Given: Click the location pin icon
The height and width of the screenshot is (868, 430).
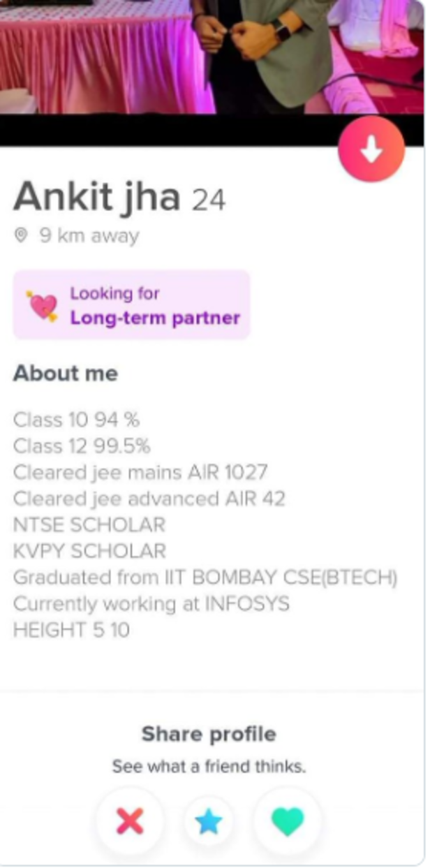Looking at the screenshot, I should click(20, 235).
